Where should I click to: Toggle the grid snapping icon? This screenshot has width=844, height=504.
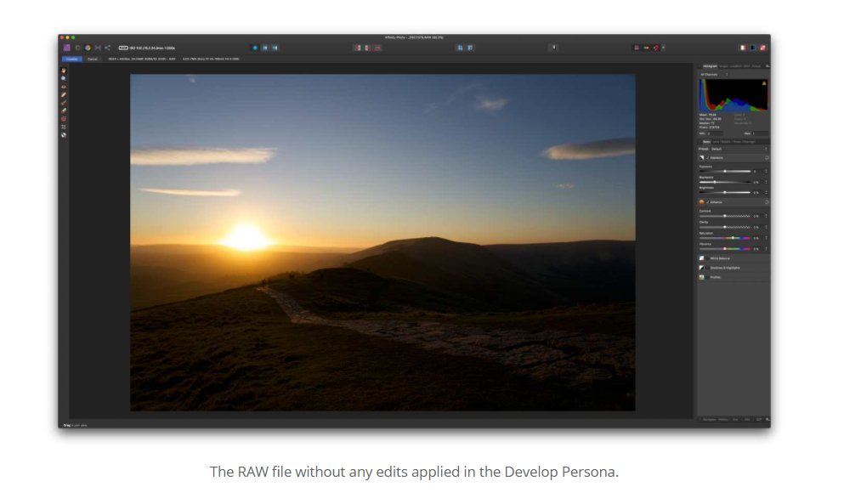click(x=637, y=48)
